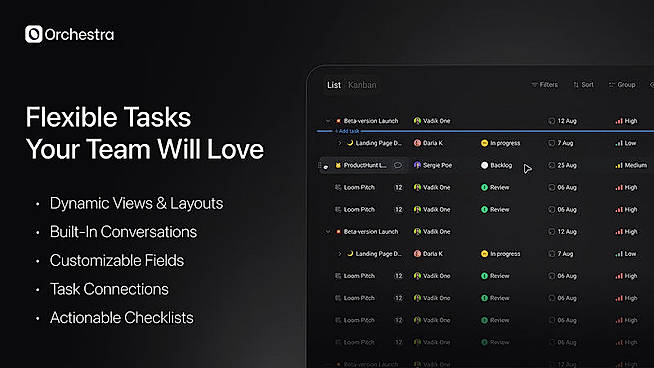Open the first Beta-version Launch task

click(x=371, y=121)
